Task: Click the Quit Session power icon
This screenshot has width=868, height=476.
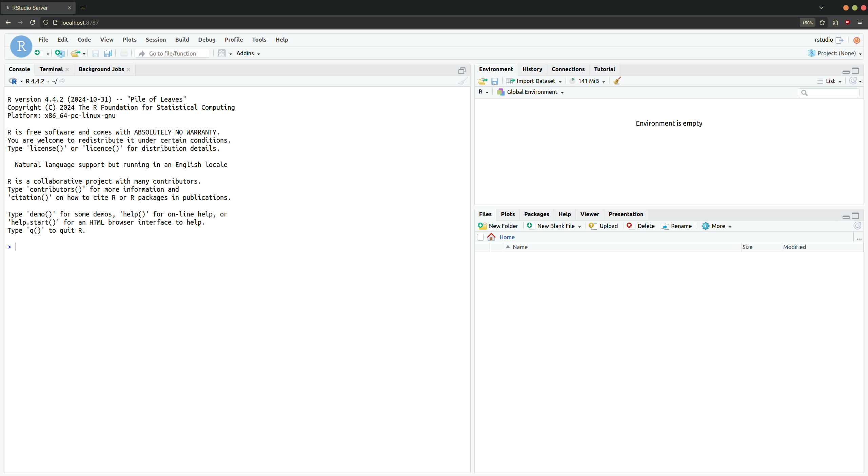Action: [856, 40]
